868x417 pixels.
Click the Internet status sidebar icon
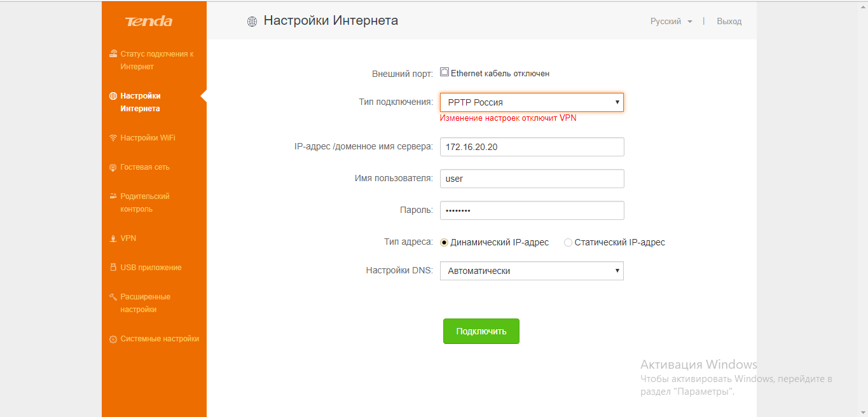(113, 54)
